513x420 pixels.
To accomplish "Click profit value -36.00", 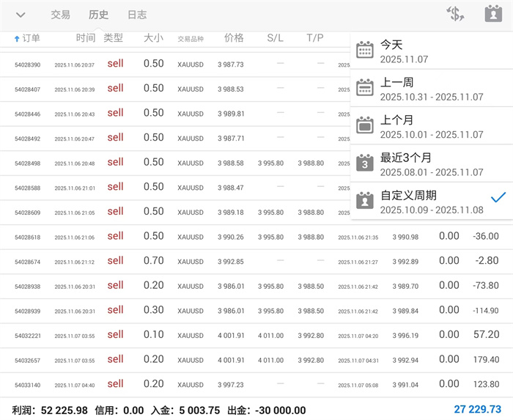I will pos(485,236).
